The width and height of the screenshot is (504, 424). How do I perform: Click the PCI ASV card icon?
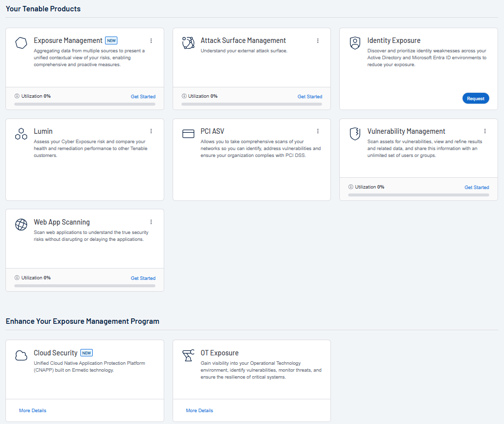pyautogui.click(x=188, y=134)
